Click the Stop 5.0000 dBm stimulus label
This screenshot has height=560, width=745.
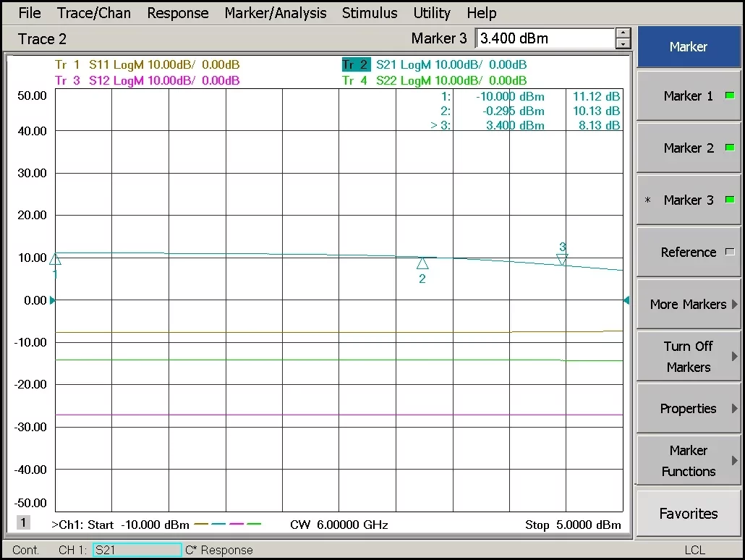[x=573, y=525]
